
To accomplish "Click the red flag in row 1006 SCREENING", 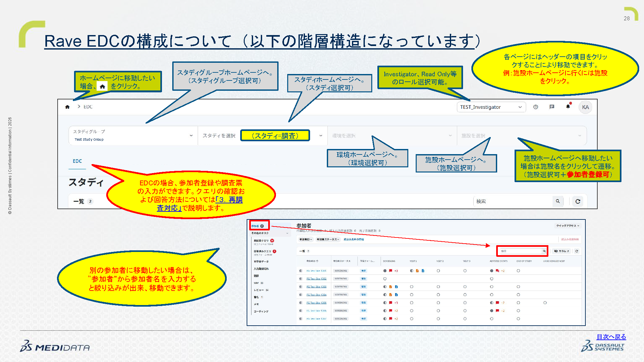I will point(391,311).
